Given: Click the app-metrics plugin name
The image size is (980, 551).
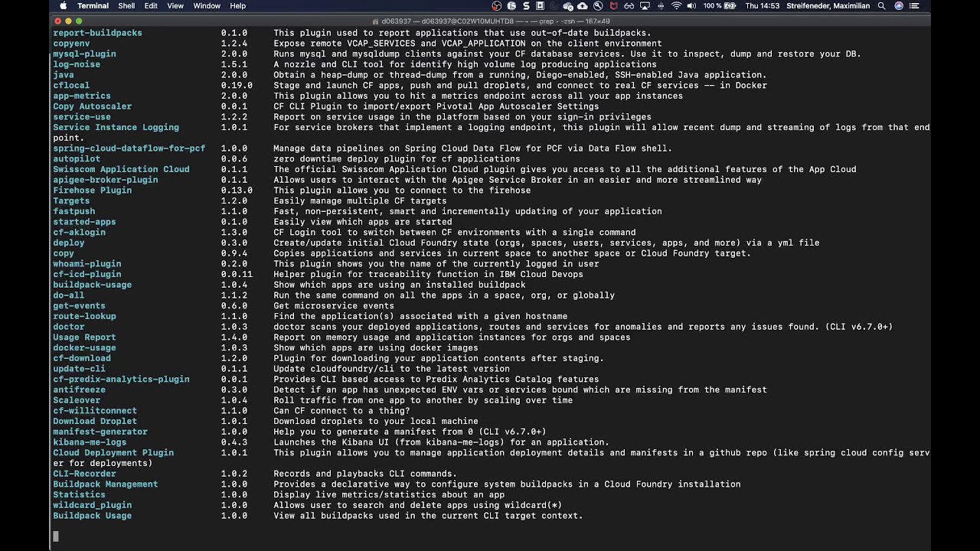Looking at the screenshot, I should [x=82, y=96].
